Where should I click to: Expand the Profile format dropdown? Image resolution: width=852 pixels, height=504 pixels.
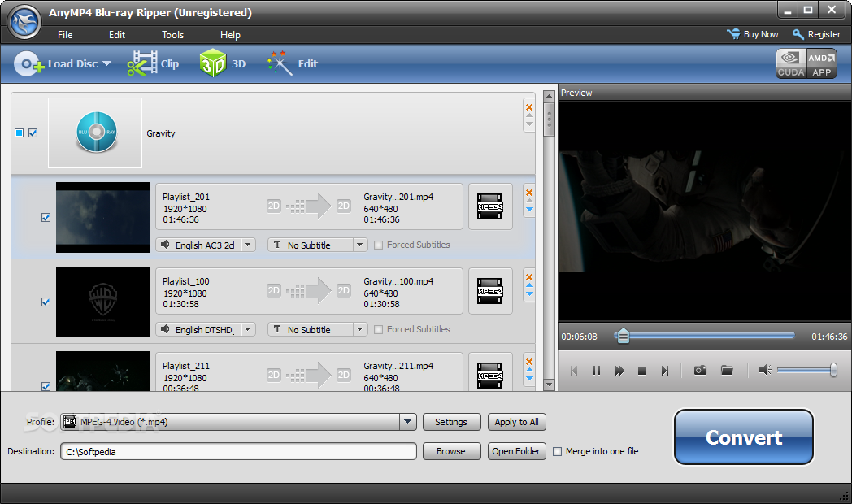(408, 422)
